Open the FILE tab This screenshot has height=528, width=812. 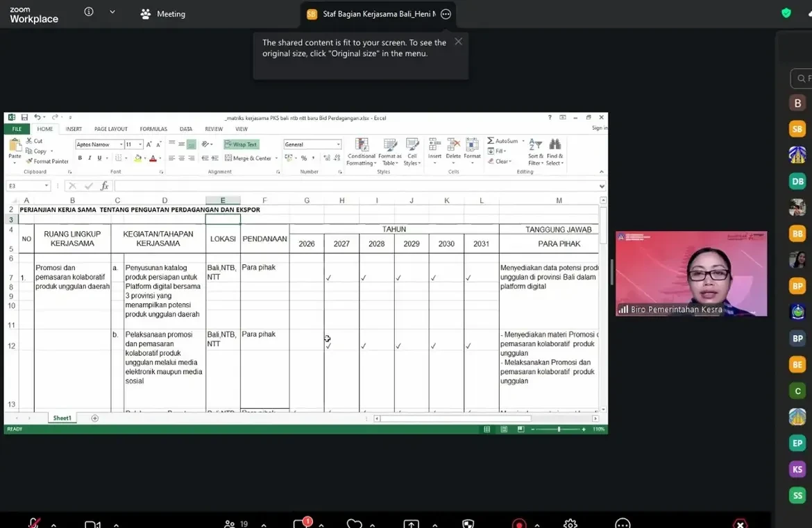pos(17,129)
